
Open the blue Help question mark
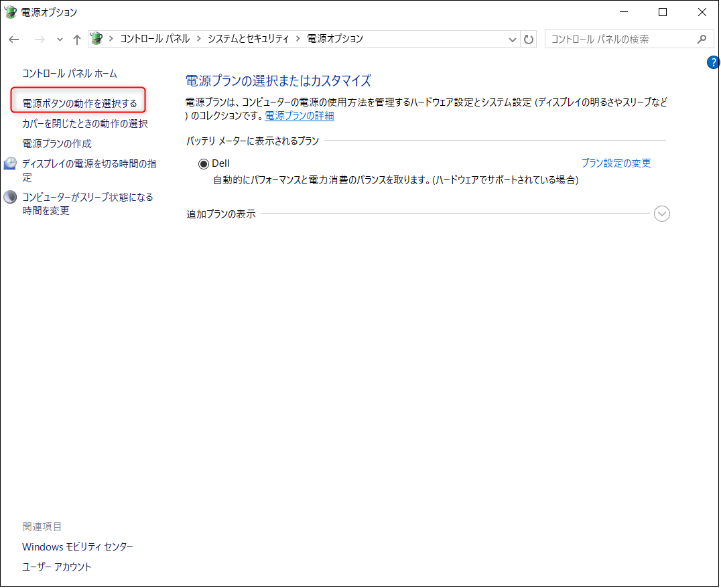pyautogui.click(x=713, y=62)
